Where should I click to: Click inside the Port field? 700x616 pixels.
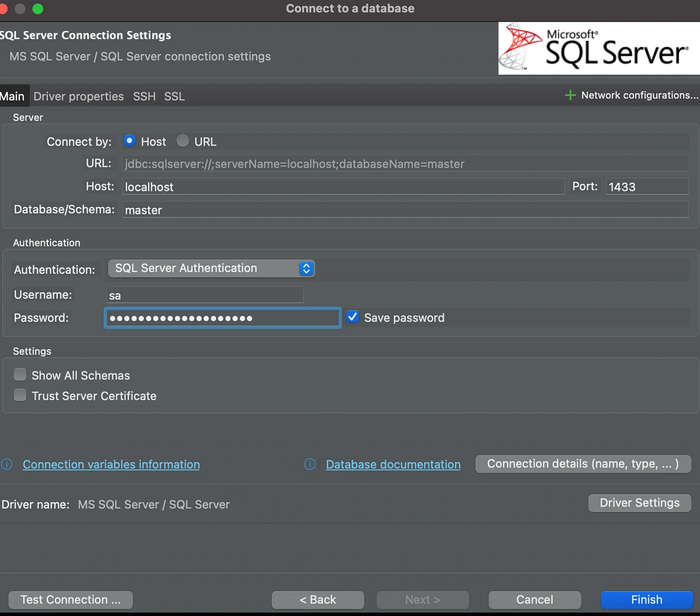pyautogui.click(x=646, y=186)
